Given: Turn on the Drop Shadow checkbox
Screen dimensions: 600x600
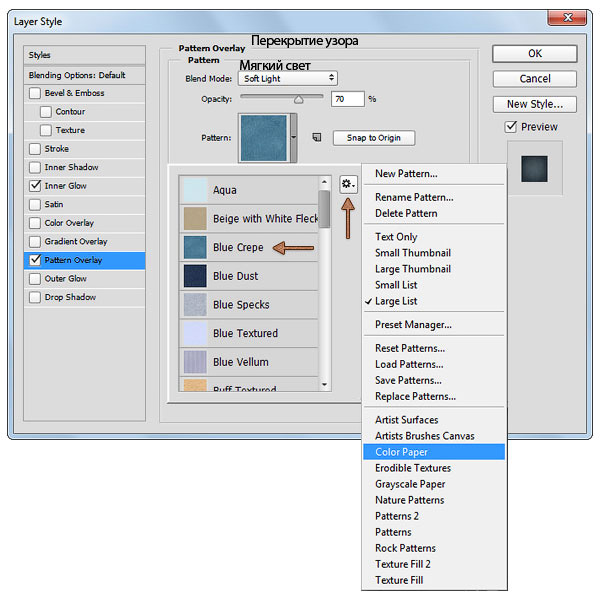Looking at the screenshot, I should coord(35,297).
